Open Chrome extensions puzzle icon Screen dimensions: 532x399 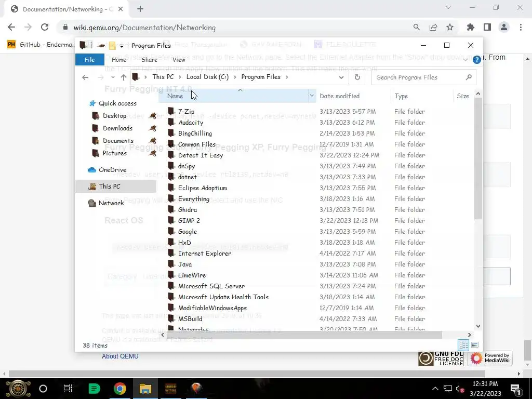click(470, 27)
